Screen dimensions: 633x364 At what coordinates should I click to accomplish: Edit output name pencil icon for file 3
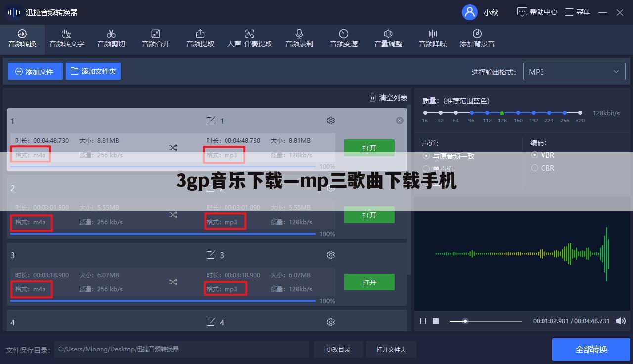211,255
